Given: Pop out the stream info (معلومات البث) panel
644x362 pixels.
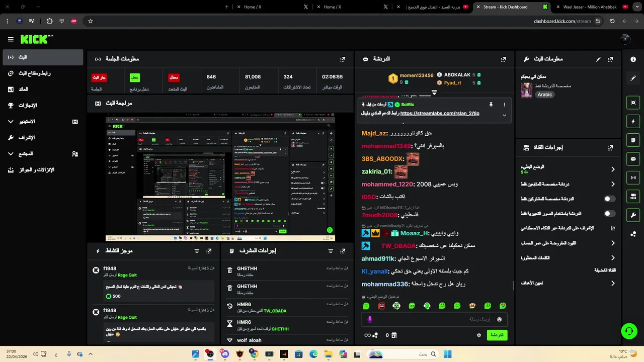Looking at the screenshot, I should (610, 59).
